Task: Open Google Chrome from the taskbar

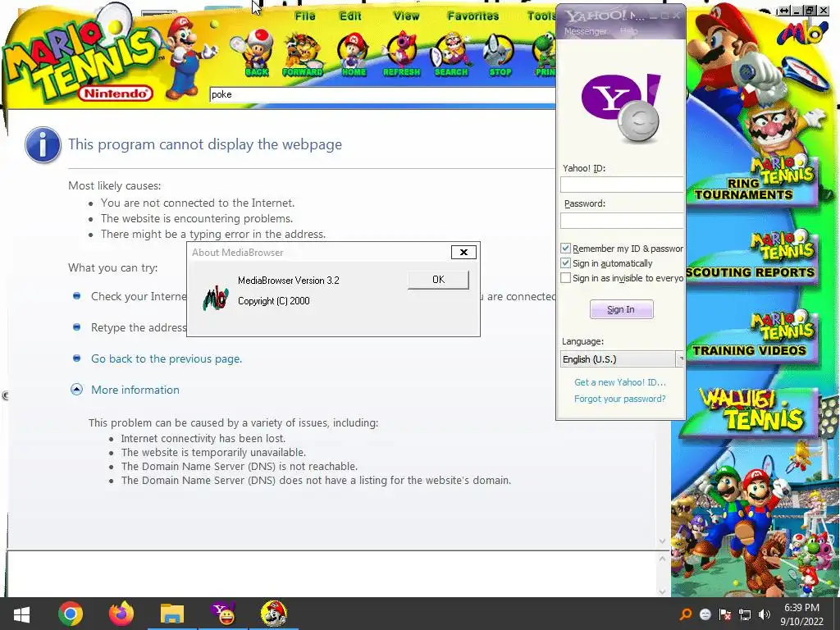Action: (x=71, y=614)
